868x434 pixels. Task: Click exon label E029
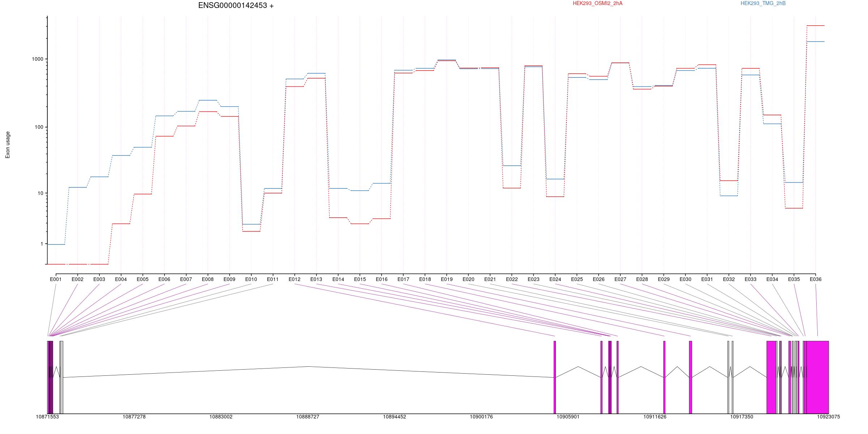[x=664, y=280]
